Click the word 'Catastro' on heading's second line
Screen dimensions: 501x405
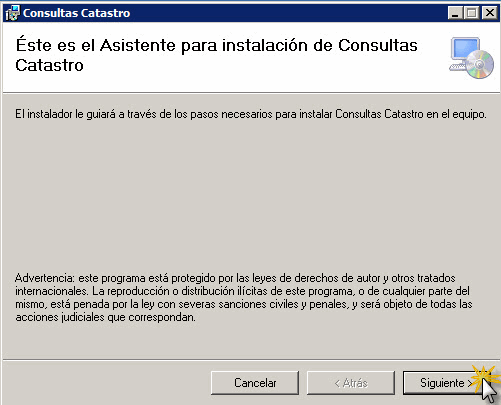point(49,65)
